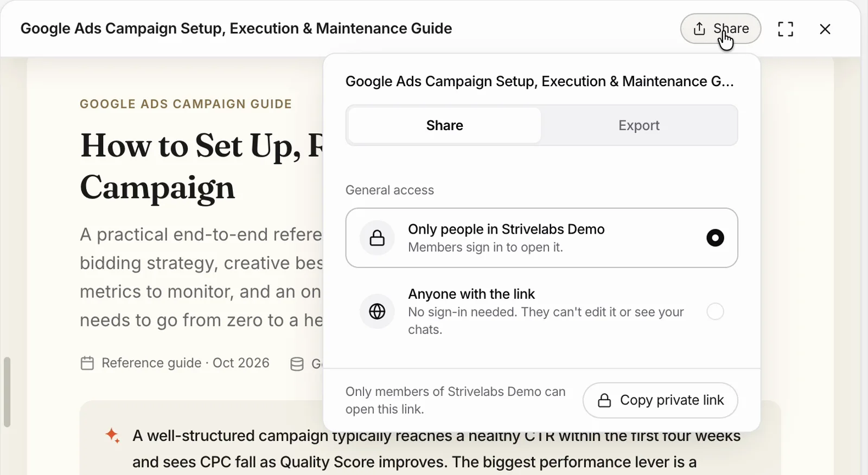Click the lock icon beside Only people in Strivelabs Demo
The image size is (868, 475).
pyautogui.click(x=377, y=238)
